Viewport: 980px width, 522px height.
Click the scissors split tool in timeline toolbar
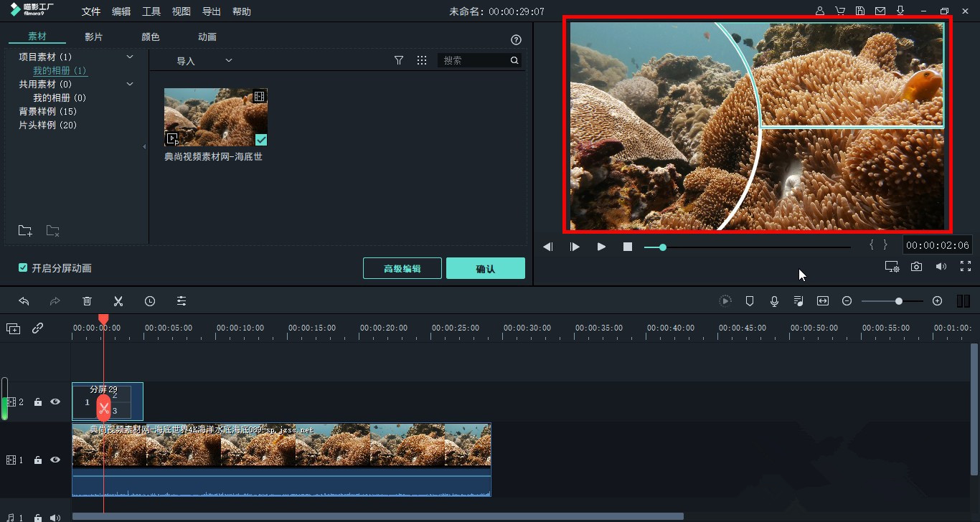coord(118,301)
